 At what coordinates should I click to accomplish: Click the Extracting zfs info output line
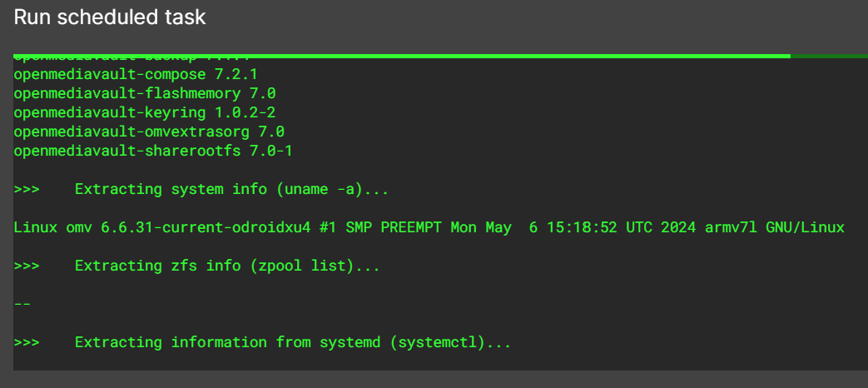(x=197, y=266)
